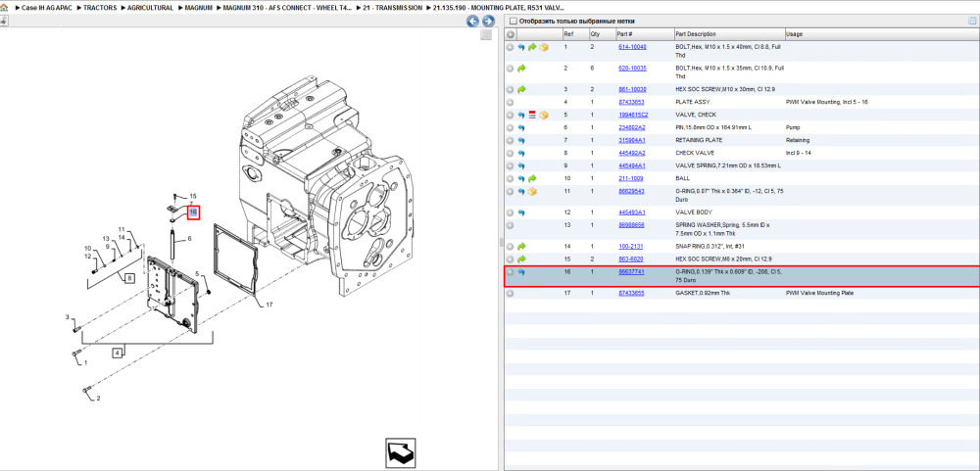Screen dimensions: 980x471
Task: Toggle round selector on SPRING WASHER row
Action: [x=510, y=225]
